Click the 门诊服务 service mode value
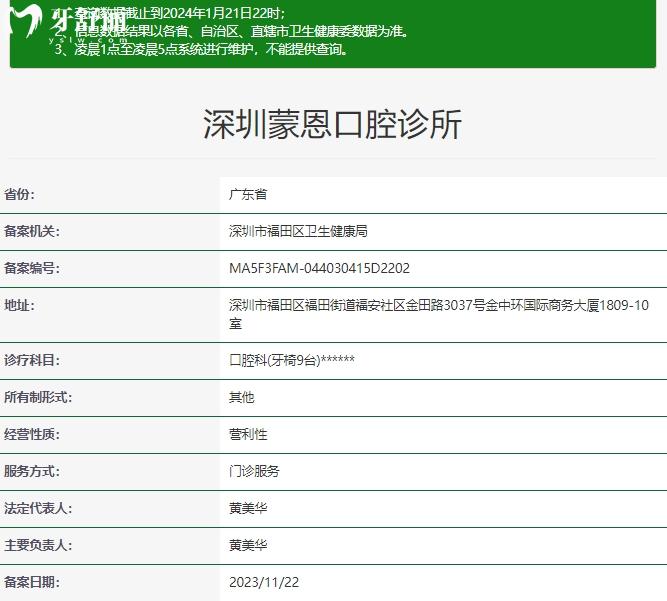The image size is (667, 601). 254,471
